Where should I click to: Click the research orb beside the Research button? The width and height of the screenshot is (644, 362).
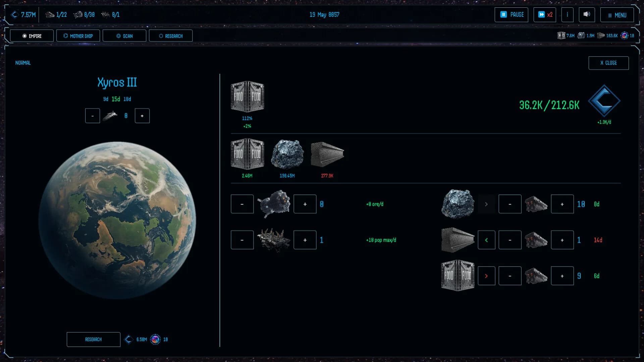click(155, 340)
